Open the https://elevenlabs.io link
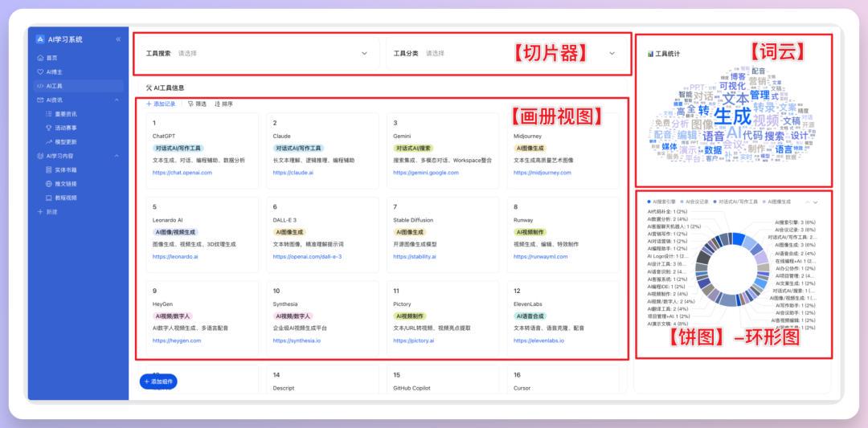This screenshot has width=868, height=428. tap(538, 340)
